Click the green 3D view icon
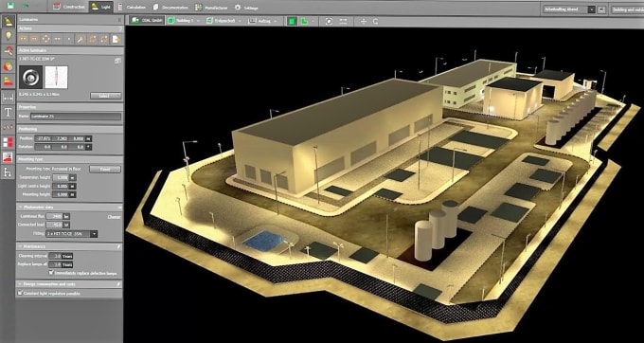This screenshot has height=343, width=644. 292,21
